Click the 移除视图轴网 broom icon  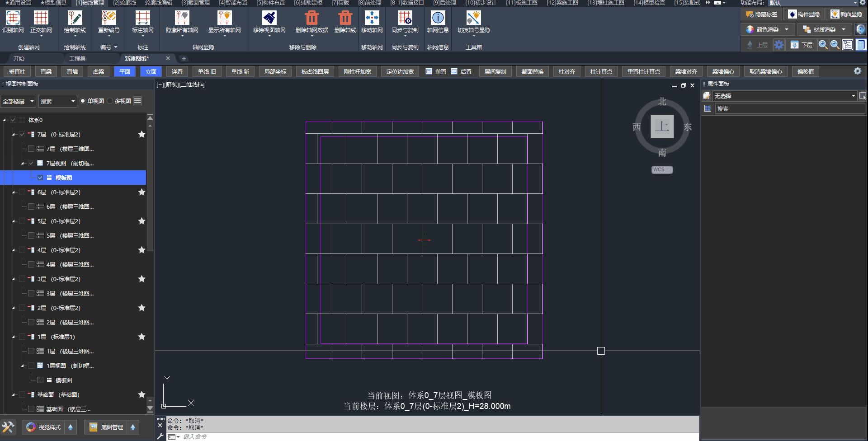pos(269,18)
